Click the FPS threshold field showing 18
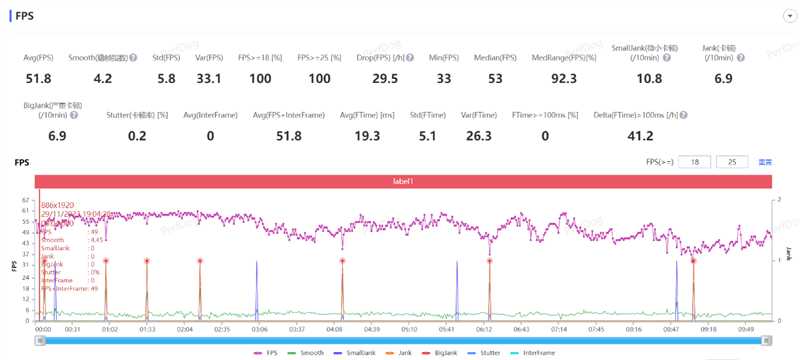Image resolution: width=800 pixels, height=360 pixels. click(695, 162)
